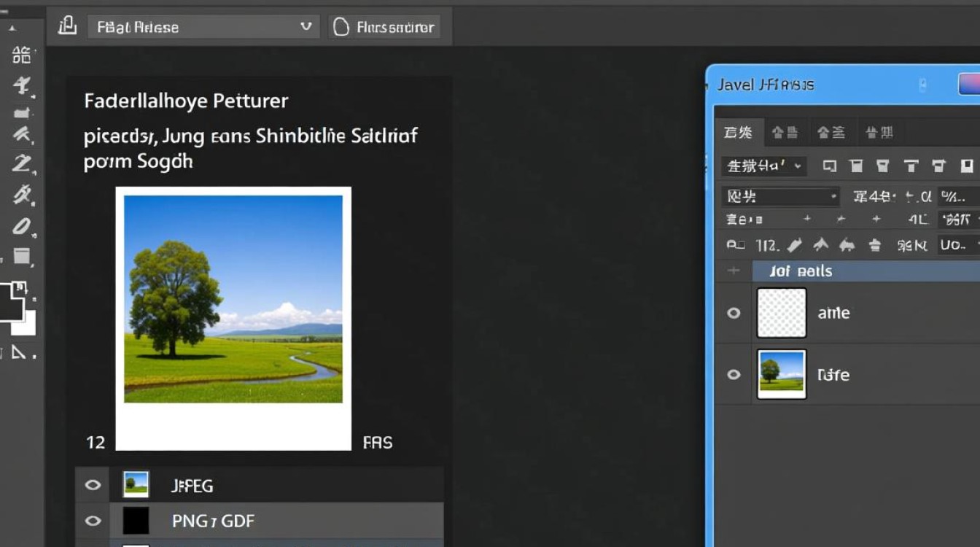Select the 'Life' layer thumbnail
The image size is (980, 547).
[x=781, y=374]
